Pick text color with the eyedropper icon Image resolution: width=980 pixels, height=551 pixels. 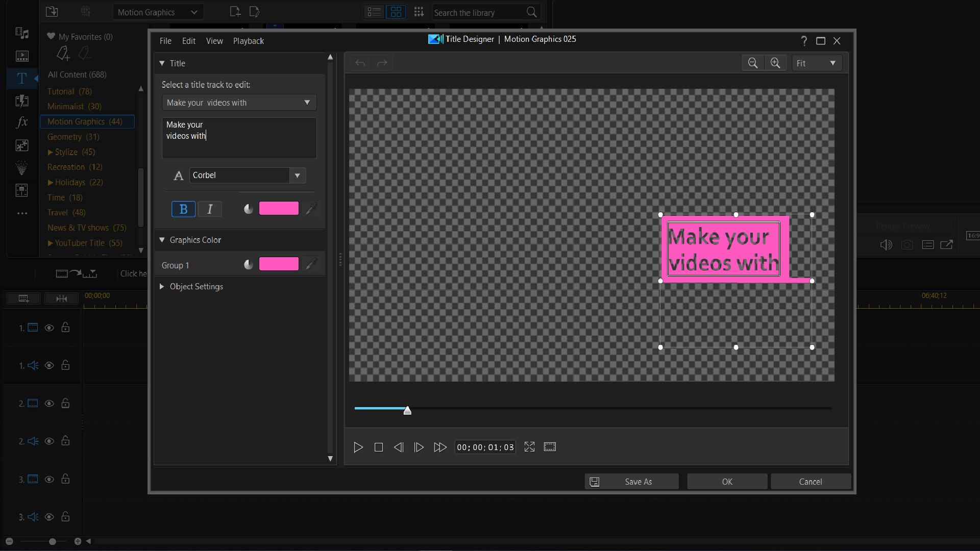pyautogui.click(x=311, y=209)
